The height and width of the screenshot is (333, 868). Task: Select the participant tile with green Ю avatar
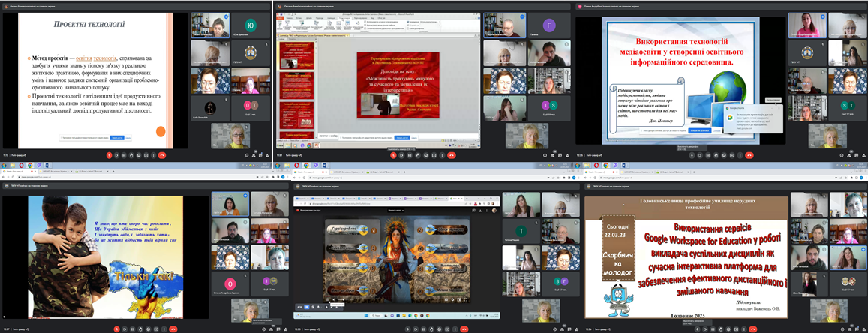251,25
